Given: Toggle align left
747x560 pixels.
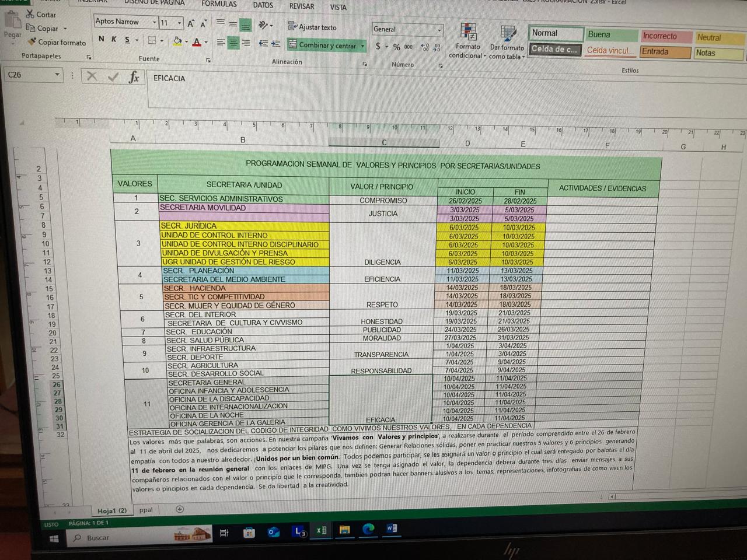Looking at the screenshot, I should (221, 43).
